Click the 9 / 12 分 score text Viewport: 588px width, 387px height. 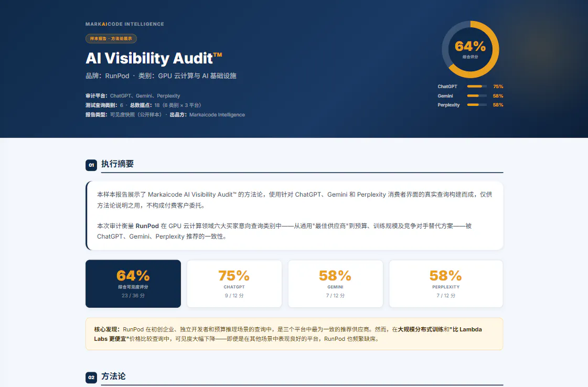click(234, 296)
